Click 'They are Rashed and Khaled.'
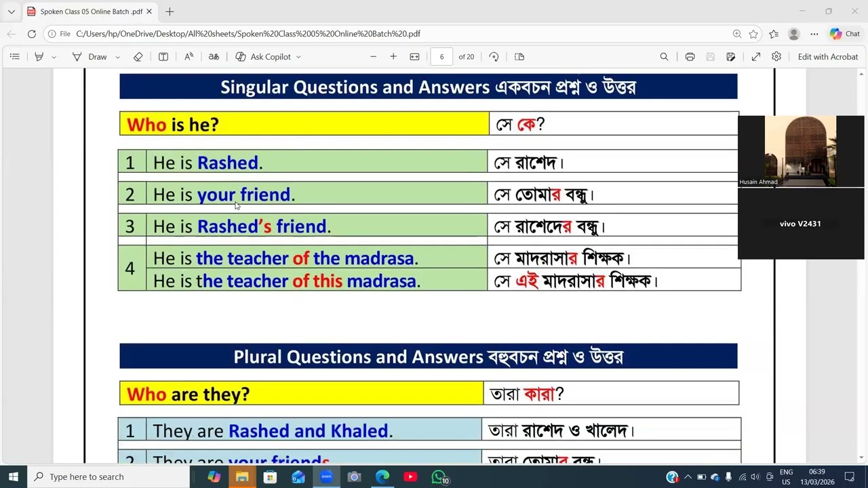868x488 pixels. 273,431
